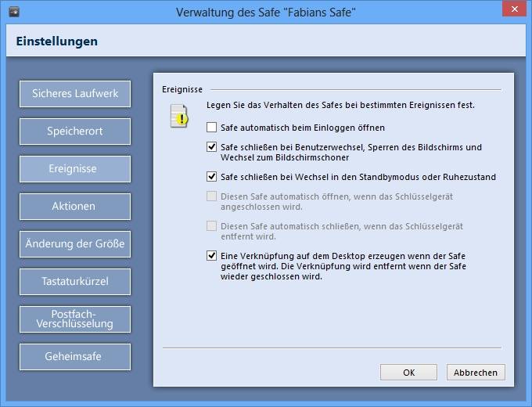Open the Änderung der Größe page

[x=75, y=244]
